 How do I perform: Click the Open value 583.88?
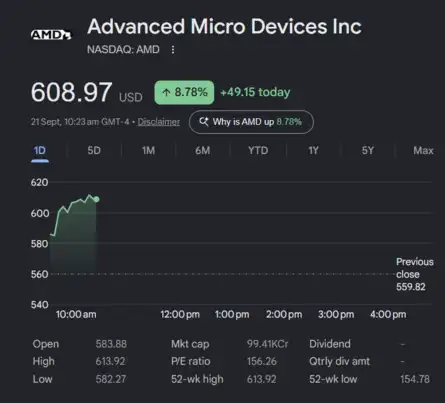click(111, 344)
